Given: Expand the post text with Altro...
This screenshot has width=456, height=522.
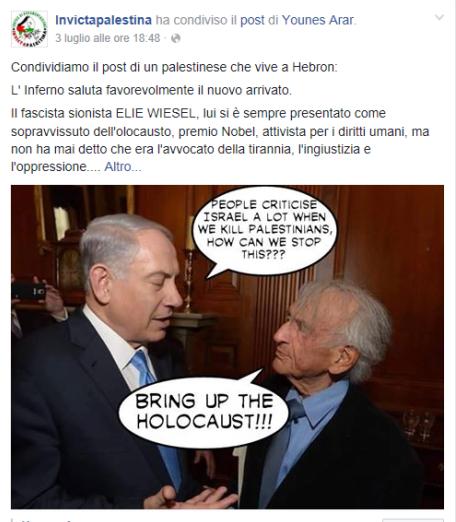Looking at the screenshot, I should pyautogui.click(x=123, y=167).
